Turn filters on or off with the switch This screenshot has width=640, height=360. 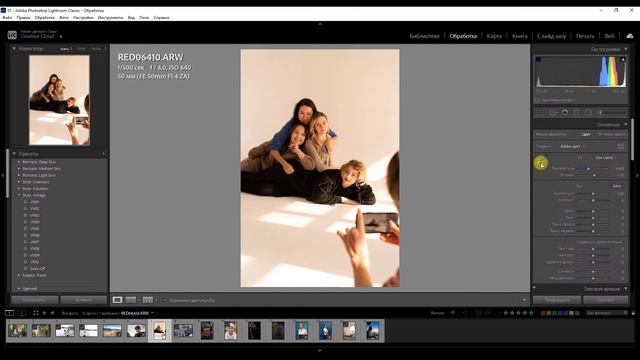(x=633, y=313)
